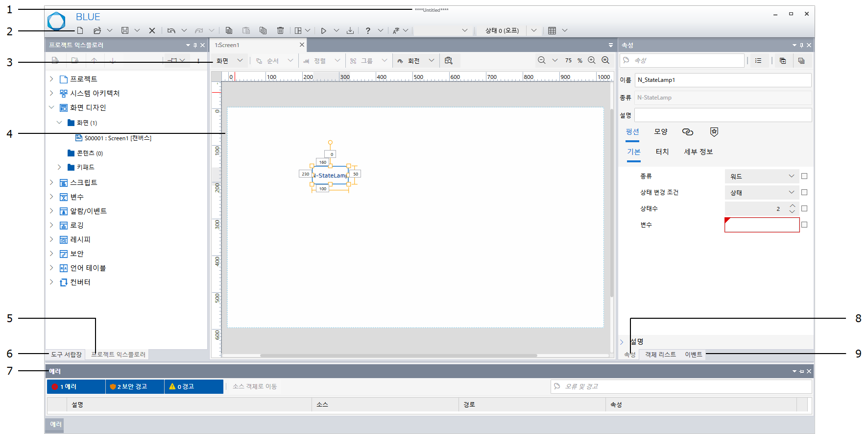Click the trash Delete icon in toolbar
Viewport: 868px width, 434px height.
(x=280, y=30)
